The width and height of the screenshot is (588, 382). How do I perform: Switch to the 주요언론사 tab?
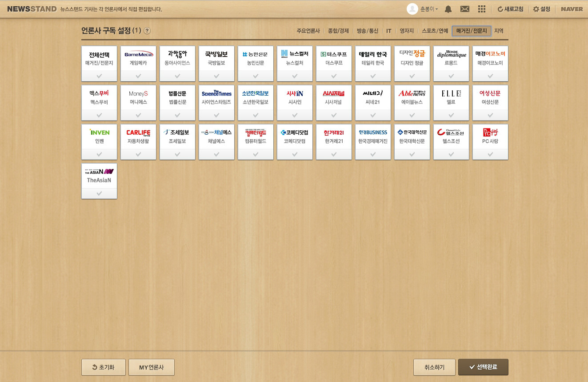tap(308, 31)
